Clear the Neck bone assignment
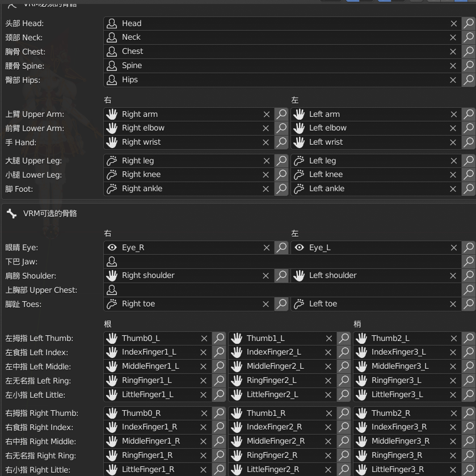 pyautogui.click(x=453, y=37)
